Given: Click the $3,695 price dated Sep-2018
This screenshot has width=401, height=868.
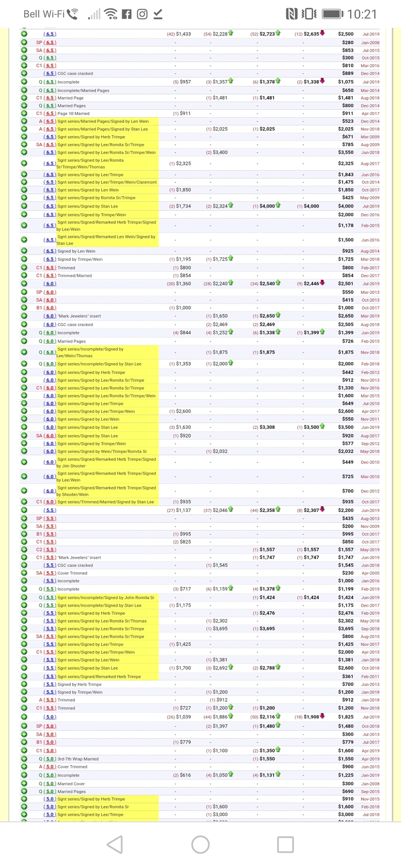Looking at the screenshot, I should (345, 629).
